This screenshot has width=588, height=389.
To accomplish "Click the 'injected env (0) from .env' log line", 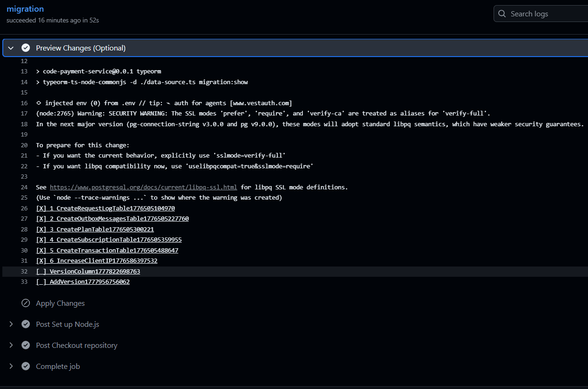I will click(164, 103).
